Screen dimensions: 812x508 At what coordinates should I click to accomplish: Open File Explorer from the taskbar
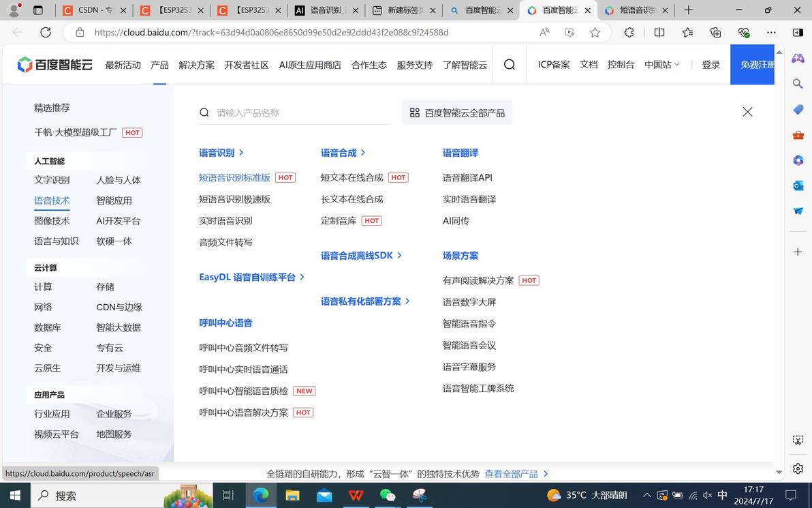click(x=293, y=496)
